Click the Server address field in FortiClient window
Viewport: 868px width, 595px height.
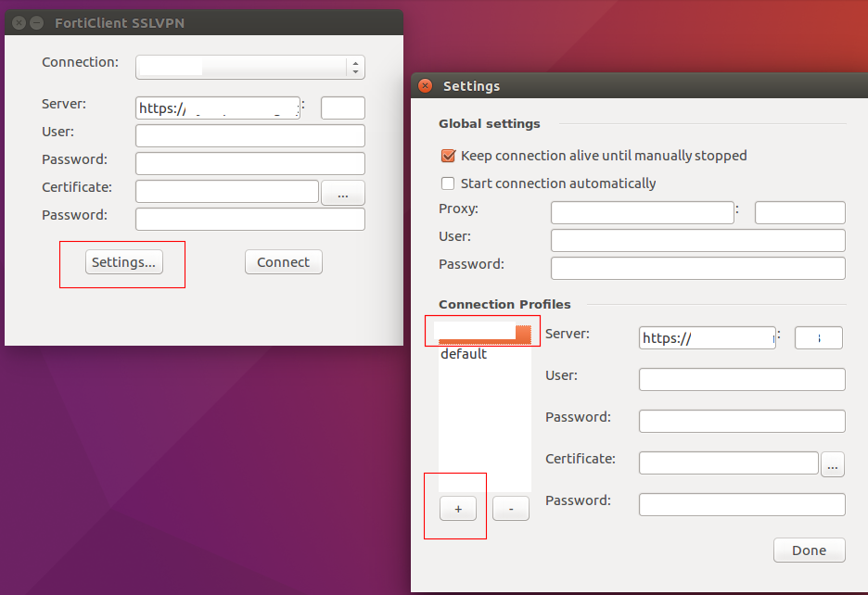218,108
